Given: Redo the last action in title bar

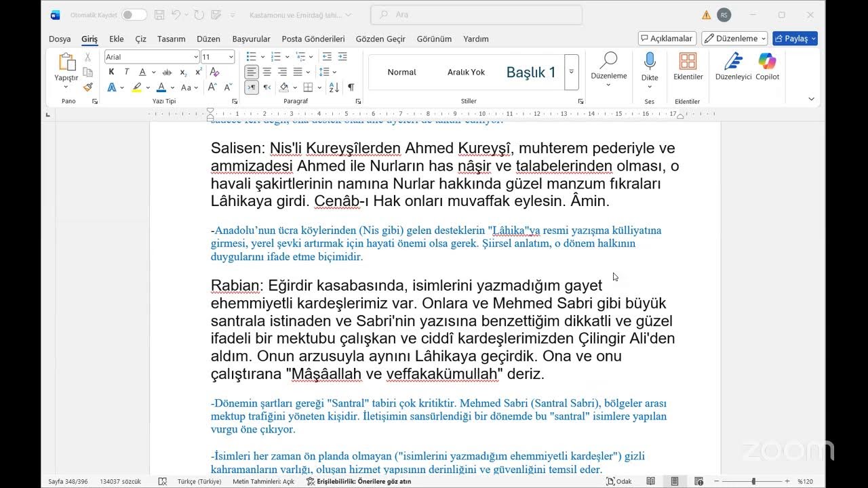Looking at the screenshot, I should point(199,15).
